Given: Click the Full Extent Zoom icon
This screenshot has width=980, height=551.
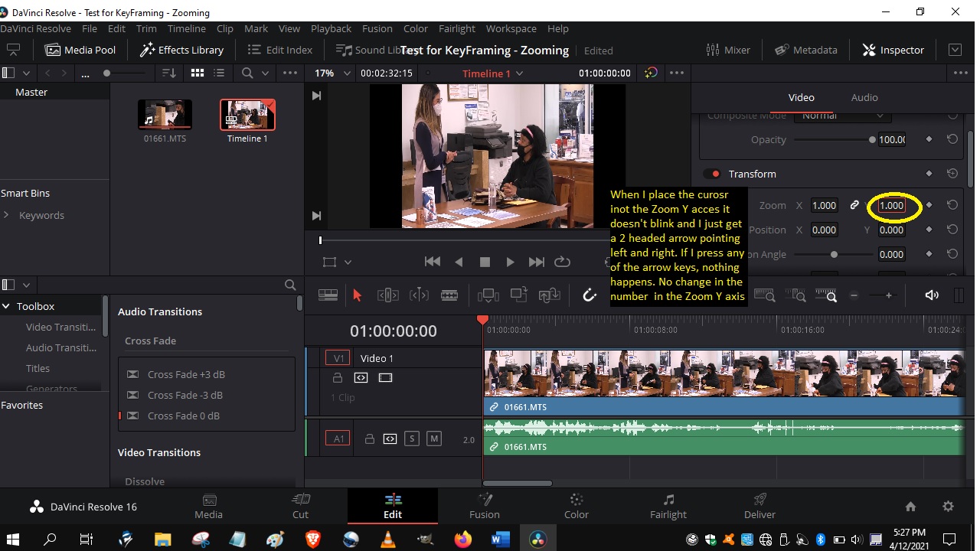Looking at the screenshot, I should tap(765, 295).
